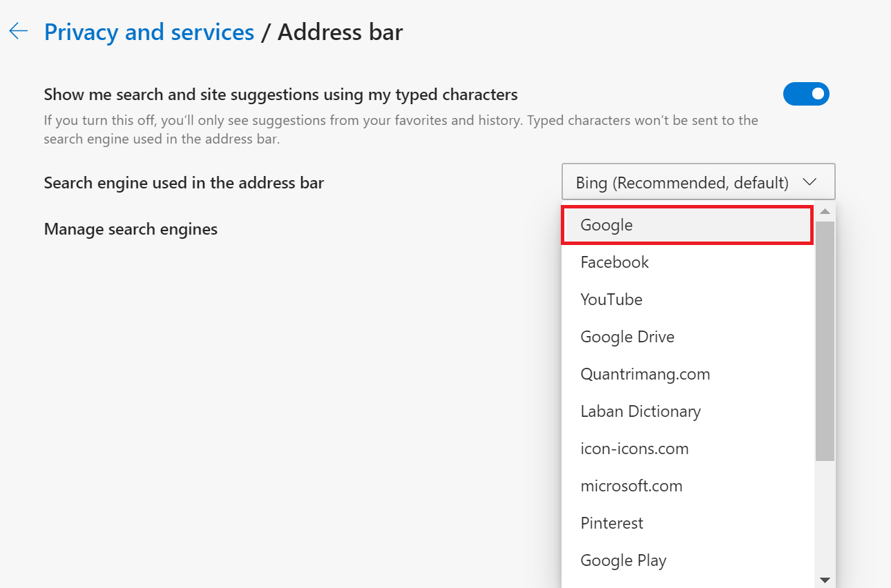Screen dimensions: 891x588
Task: Toggle search and site suggestions switch
Action: [x=806, y=94]
